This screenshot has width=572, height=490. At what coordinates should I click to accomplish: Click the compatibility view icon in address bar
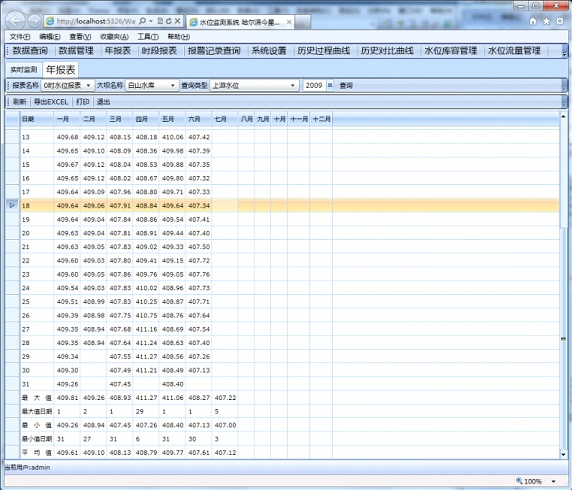point(160,21)
